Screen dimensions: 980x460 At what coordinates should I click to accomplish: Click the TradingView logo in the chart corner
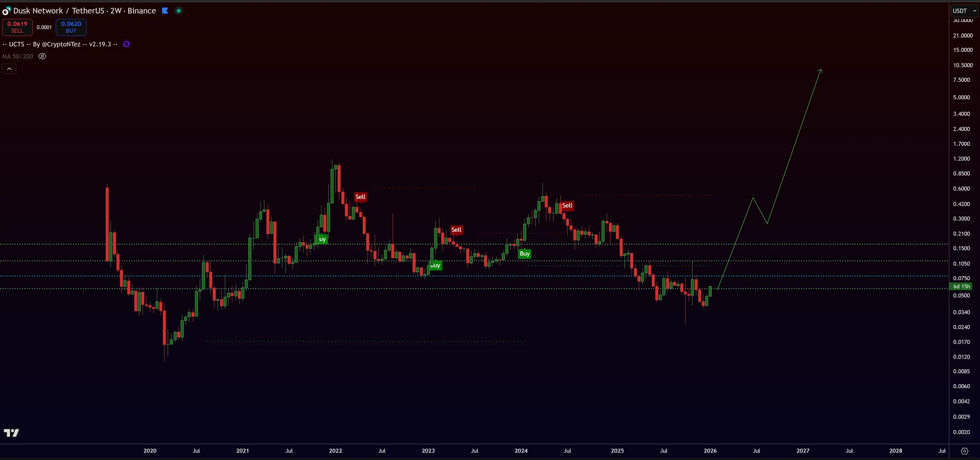point(11,432)
